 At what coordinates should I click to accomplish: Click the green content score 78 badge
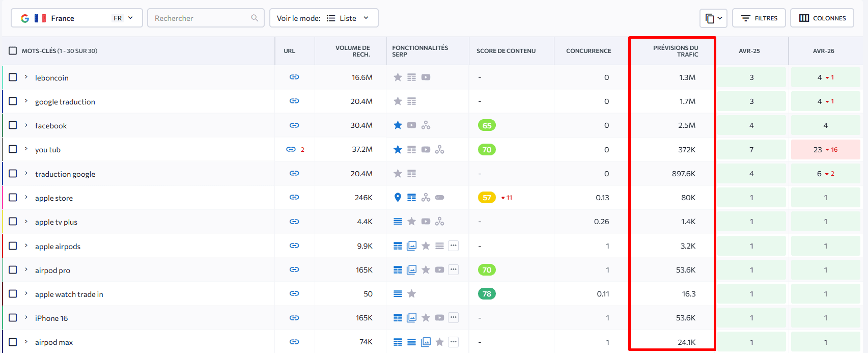487,294
